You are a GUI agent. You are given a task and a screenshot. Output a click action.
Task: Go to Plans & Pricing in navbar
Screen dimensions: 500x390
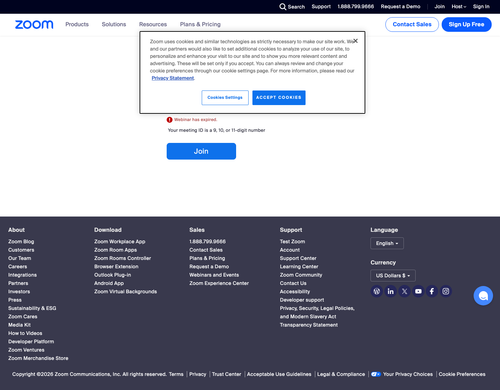(x=200, y=24)
